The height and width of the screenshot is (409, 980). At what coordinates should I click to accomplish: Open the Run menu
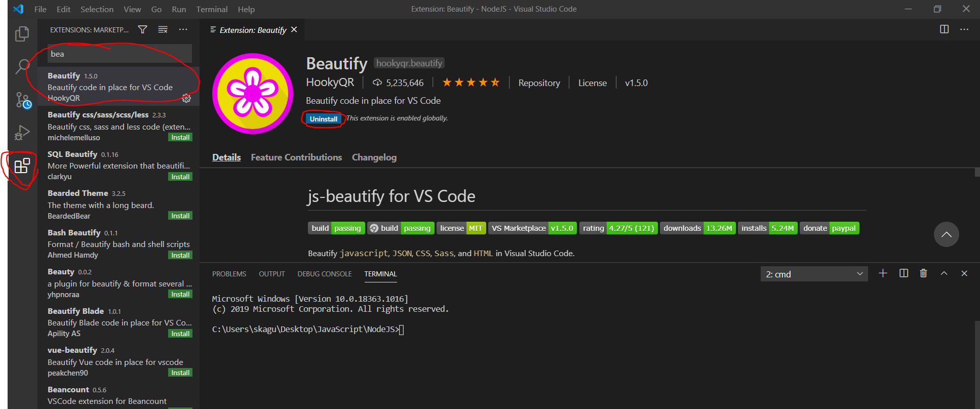[x=179, y=9]
